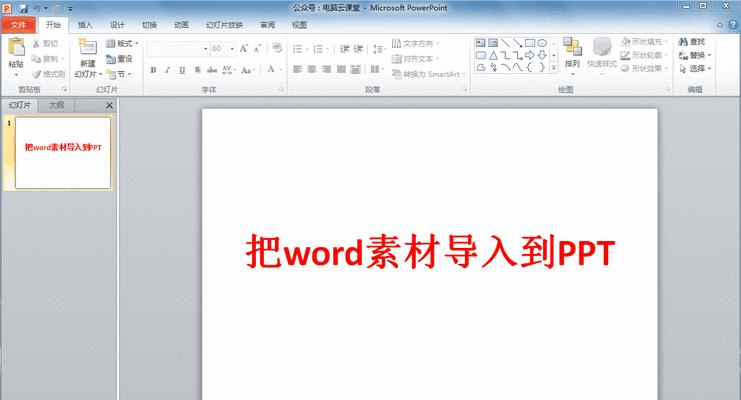The image size is (741, 400).
Task: Toggle Align Text Right
Action: 327,70
